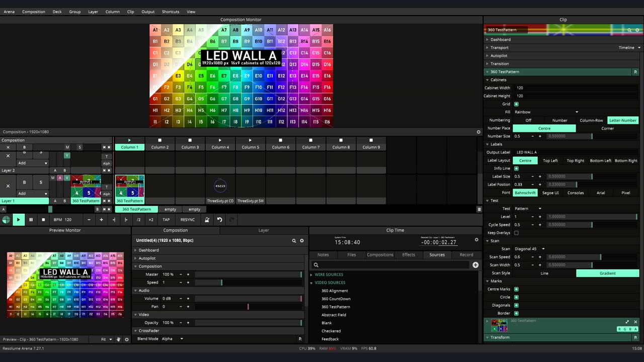Adjust the Master level slider
The height and width of the screenshot is (362, 644).
pos(248,275)
